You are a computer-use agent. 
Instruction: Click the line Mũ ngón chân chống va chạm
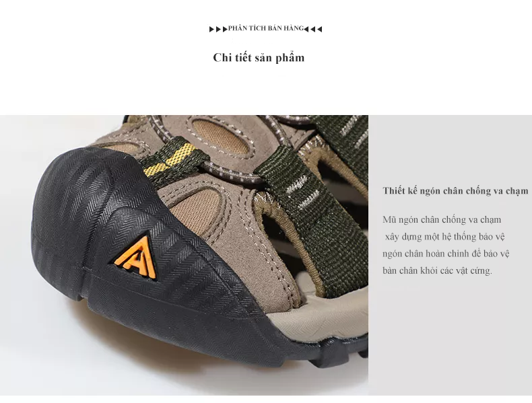tap(442, 220)
